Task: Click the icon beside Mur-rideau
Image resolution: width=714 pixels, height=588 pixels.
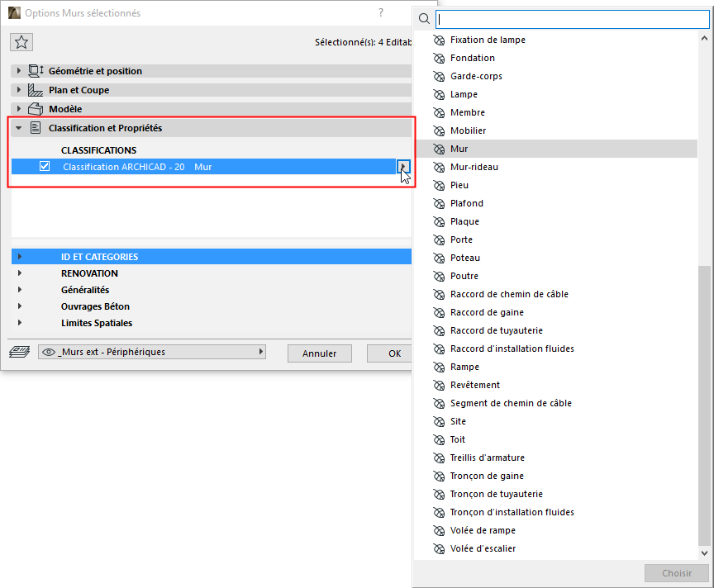Action: 439,168
